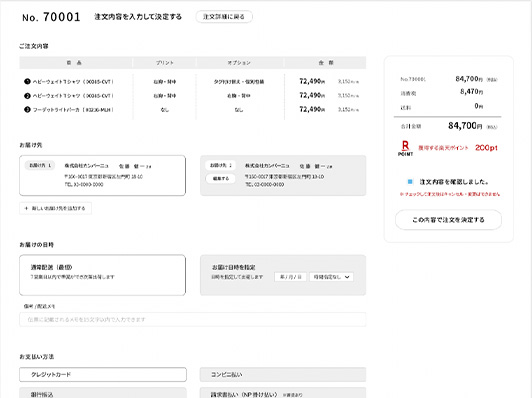Click the 備考/配送メモ memo input field
Image resolution: width=532 pixels, height=398 pixels.
pyautogui.click(x=193, y=319)
